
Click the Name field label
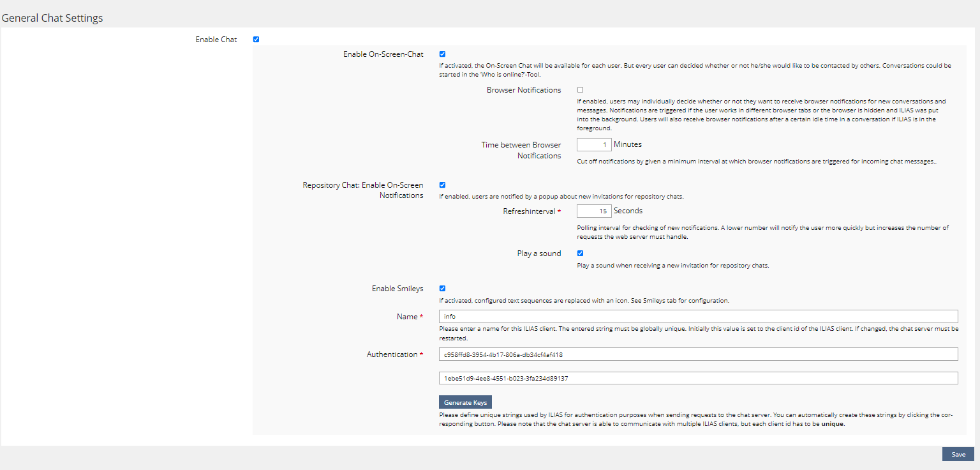(406, 317)
